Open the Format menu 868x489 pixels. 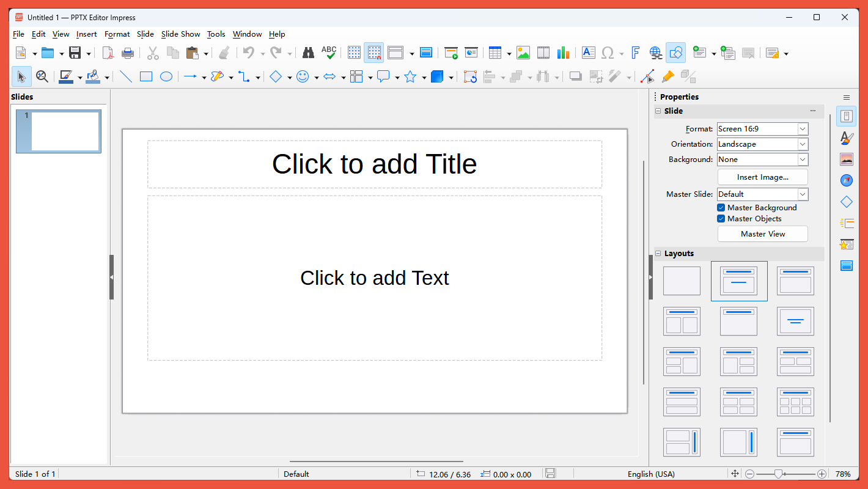[x=117, y=34]
